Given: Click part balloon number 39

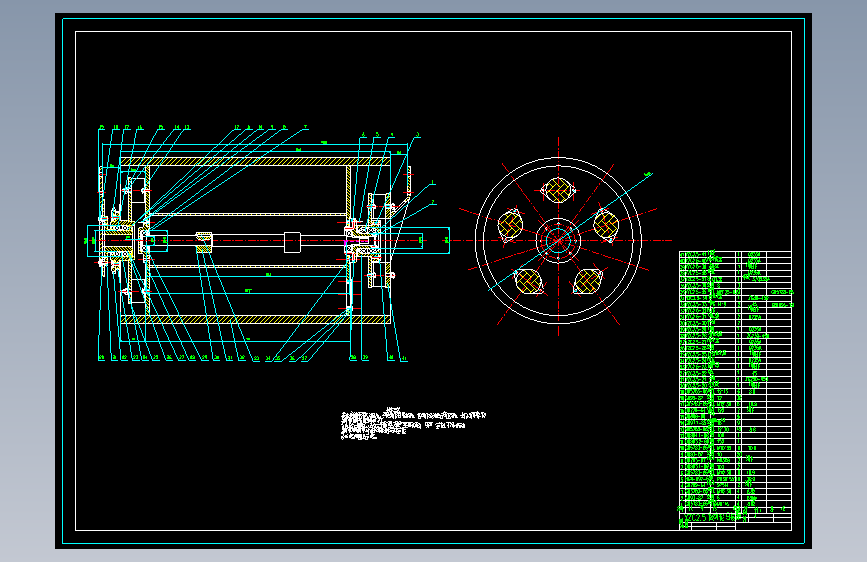Looking at the screenshot, I should tap(365, 358).
